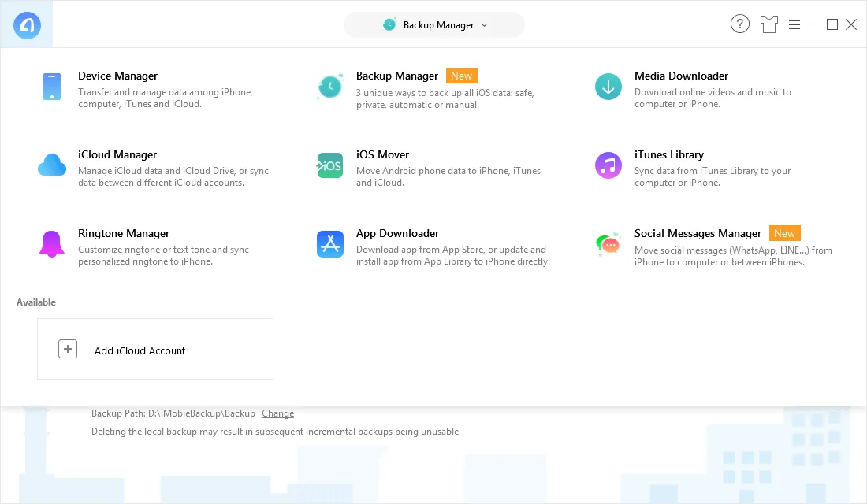Open iOS Mover
Screen dimensions: 867x504
(382, 154)
